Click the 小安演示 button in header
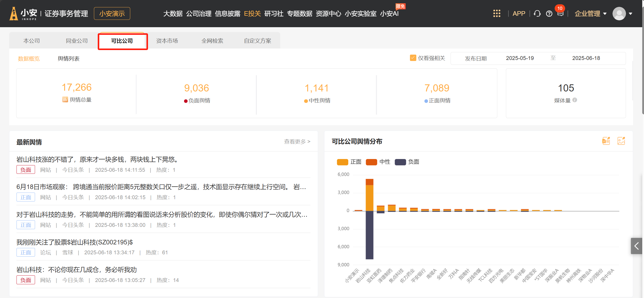This screenshot has height=298, width=644. [112, 13]
